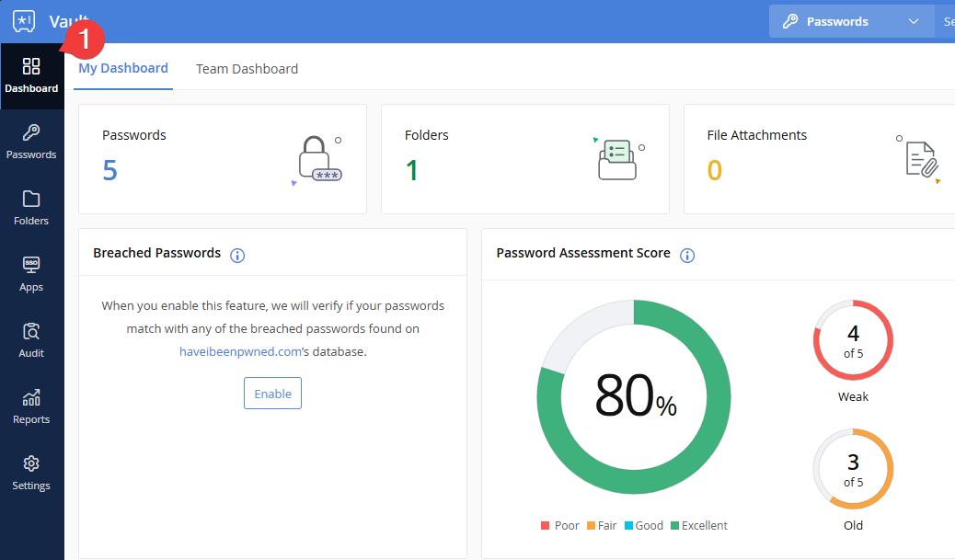Click the Folders count card

(524, 159)
